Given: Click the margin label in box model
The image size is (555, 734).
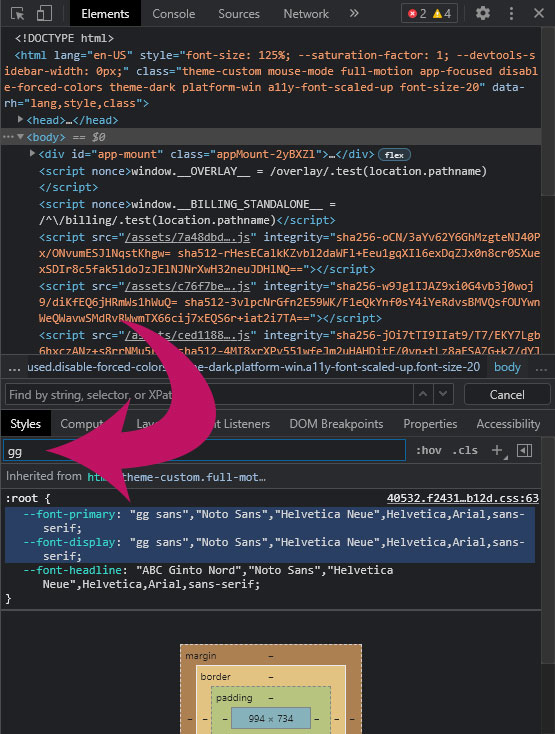Looking at the screenshot, I should point(201,656).
